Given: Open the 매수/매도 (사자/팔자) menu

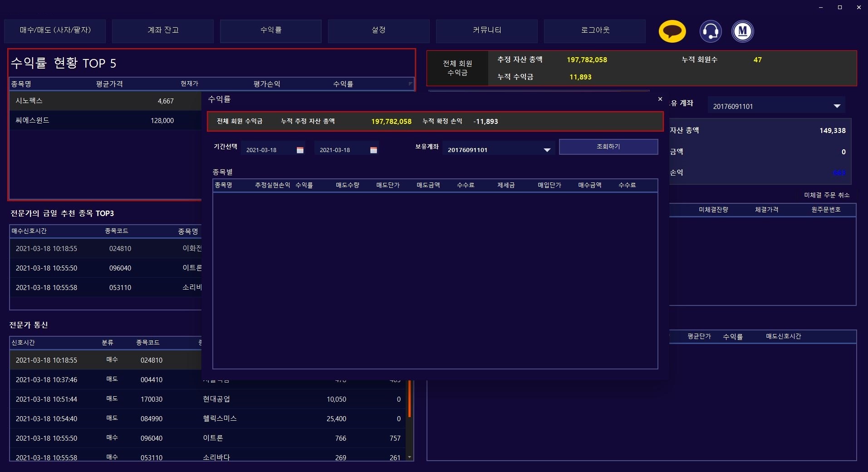Looking at the screenshot, I should click(55, 30).
